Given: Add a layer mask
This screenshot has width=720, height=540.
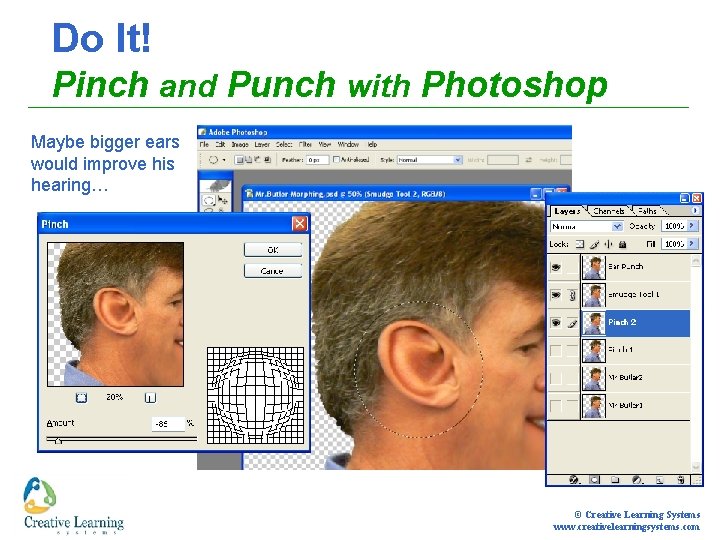Looking at the screenshot, I should coord(595,480).
